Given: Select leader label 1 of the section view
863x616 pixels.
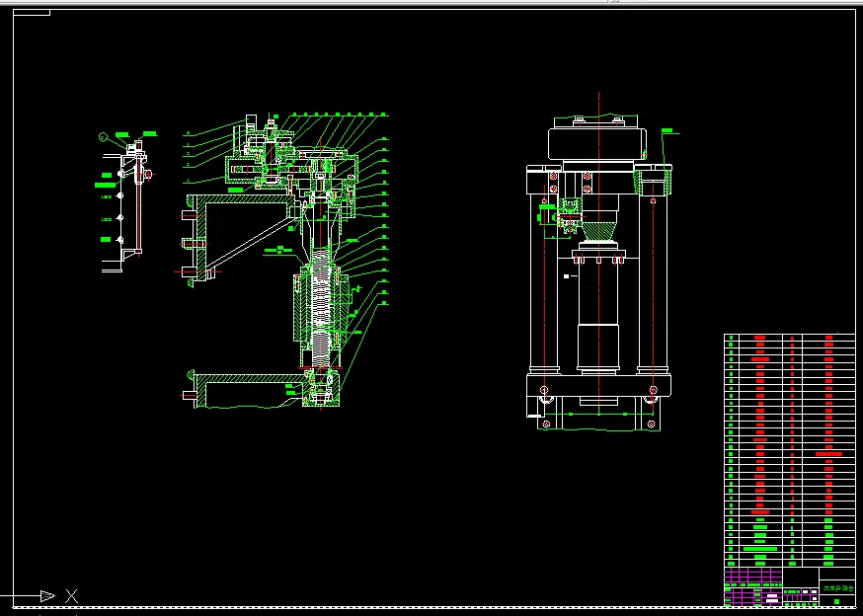Looking at the screenshot, I should pyautogui.click(x=189, y=180).
